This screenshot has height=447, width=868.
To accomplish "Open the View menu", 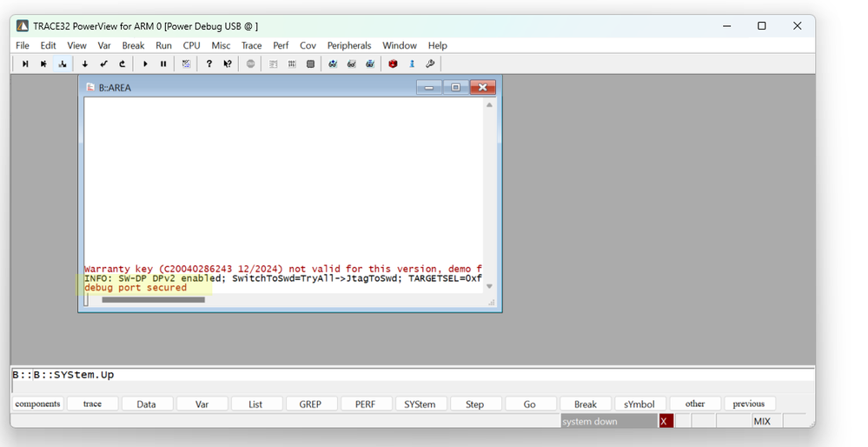I will [x=77, y=45].
